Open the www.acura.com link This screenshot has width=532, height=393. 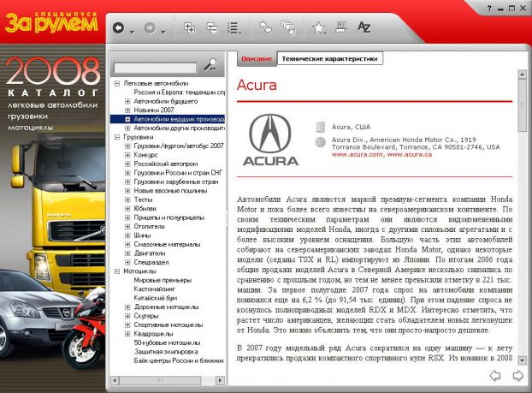point(357,155)
